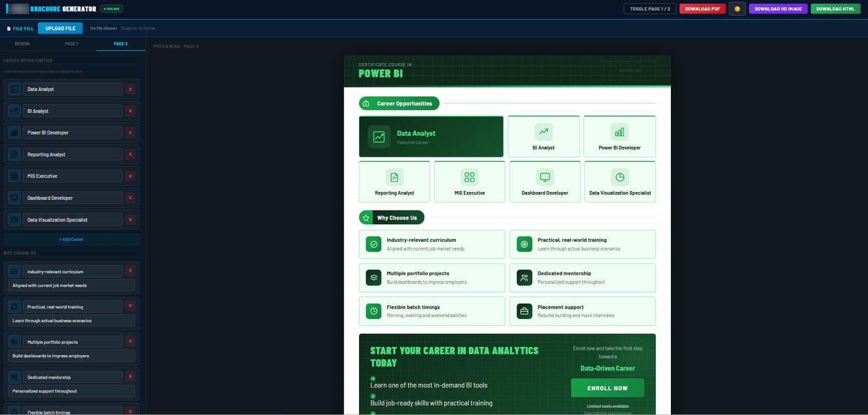Delete the Practical, real-world training item

[130, 305]
